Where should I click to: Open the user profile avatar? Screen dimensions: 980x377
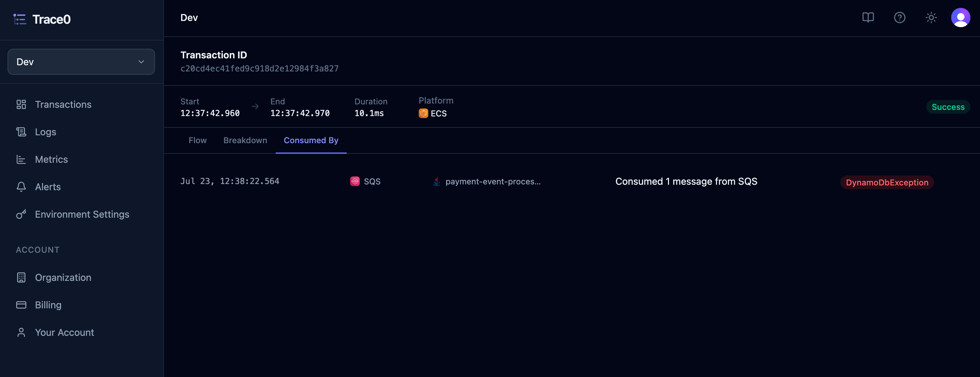(x=960, y=18)
